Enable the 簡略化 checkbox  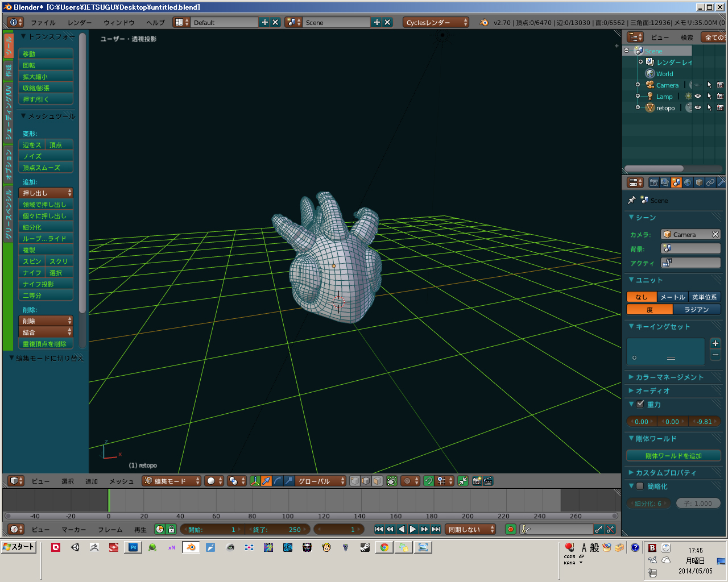(640, 486)
